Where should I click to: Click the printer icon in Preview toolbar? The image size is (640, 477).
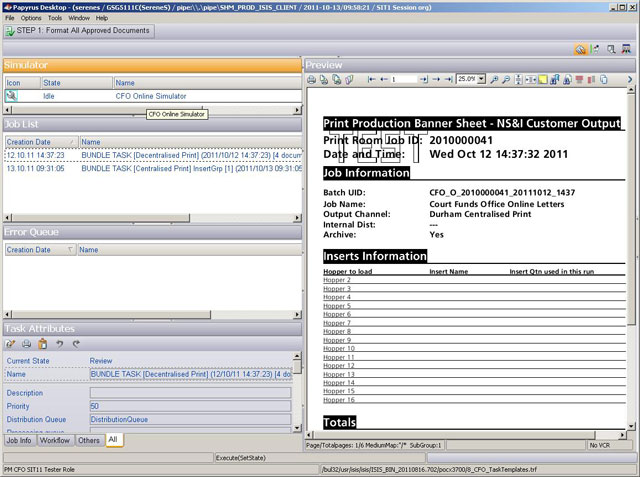pos(311,80)
